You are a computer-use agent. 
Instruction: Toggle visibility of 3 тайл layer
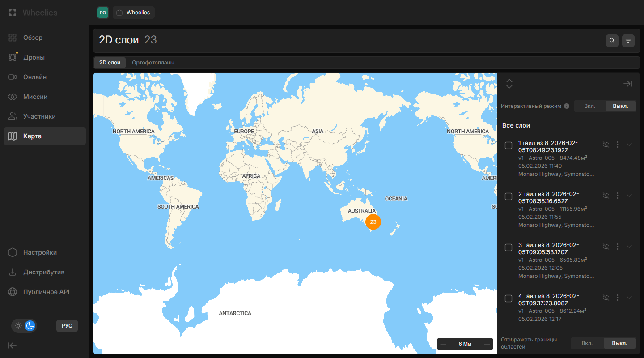606,247
